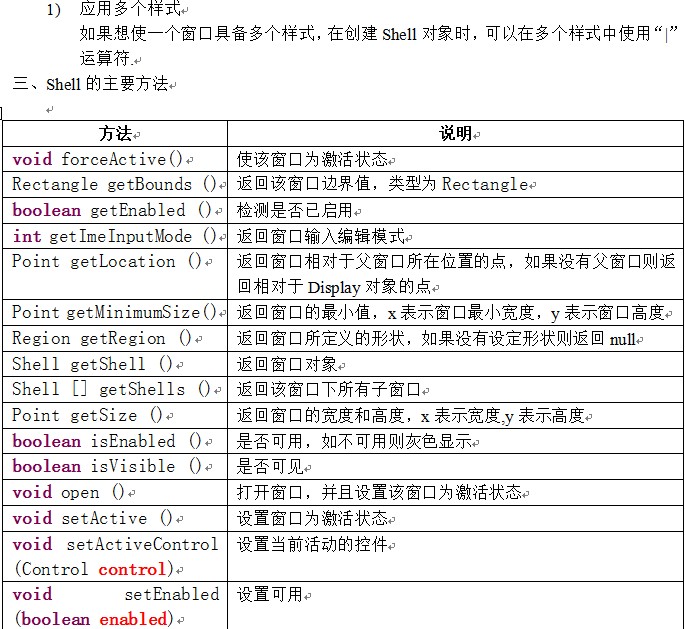Click the Rectangle getBounds() method cell
Viewport: 685px width, 629px height.
(x=114, y=184)
